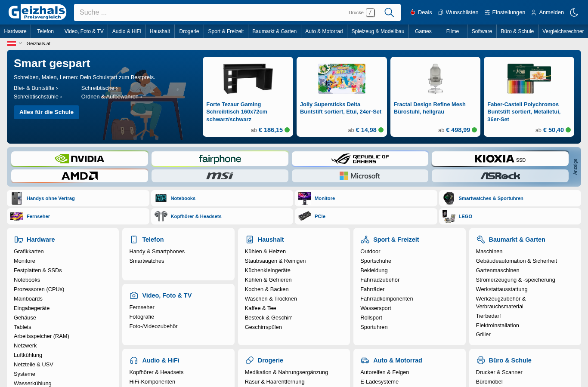Screen dimensions: 588x387
Task: Click the Fernseher TV thumbnail
Action: click(x=17, y=216)
